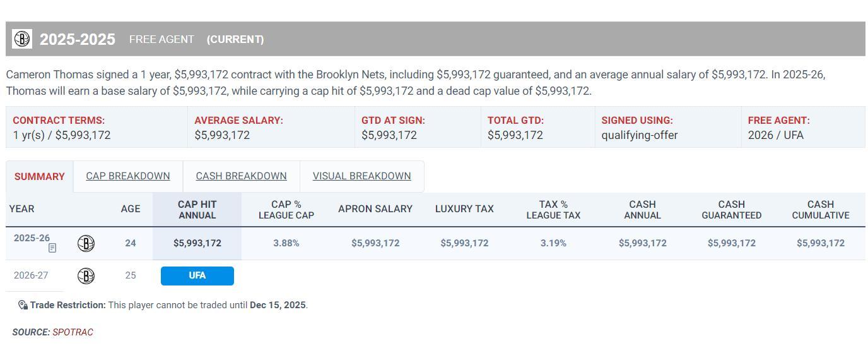
Task: Open the contract notes icon under 2025-26
Action: (52, 248)
